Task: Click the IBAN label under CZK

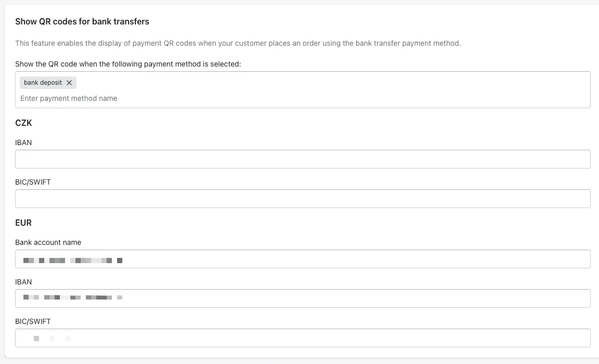Action: coord(24,142)
